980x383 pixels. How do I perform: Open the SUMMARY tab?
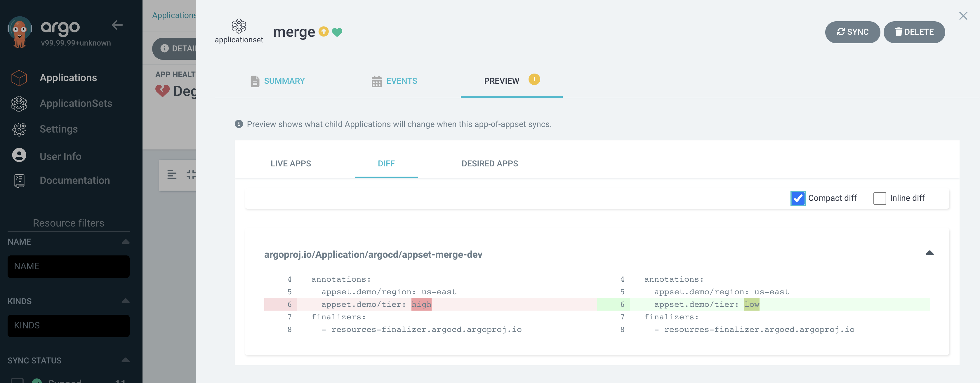coord(278,81)
